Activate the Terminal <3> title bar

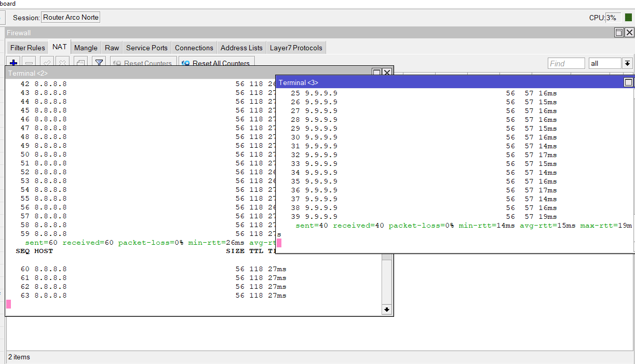coord(449,82)
